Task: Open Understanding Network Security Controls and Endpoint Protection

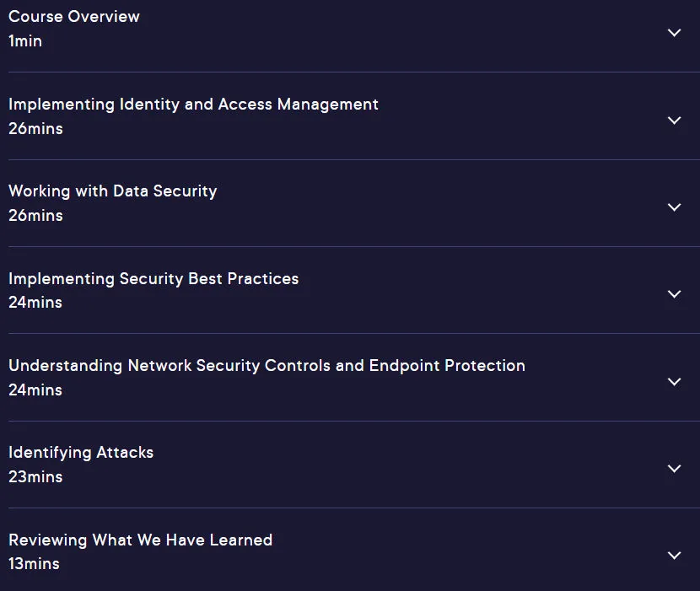Action: (x=267, y=366)
